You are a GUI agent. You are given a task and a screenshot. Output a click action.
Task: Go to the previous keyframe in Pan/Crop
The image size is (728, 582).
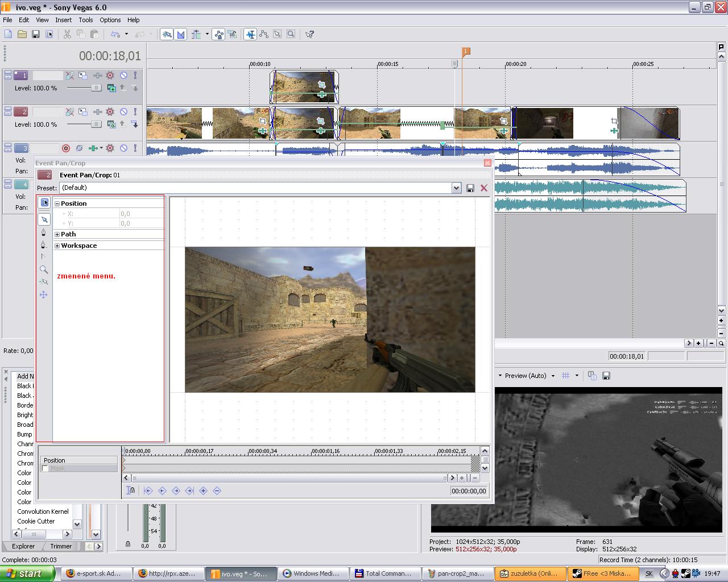[x=162, y=490]
